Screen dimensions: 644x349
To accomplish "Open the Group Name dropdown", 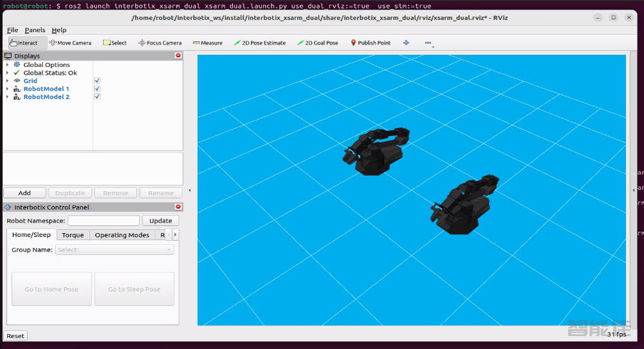I will (115, 250).
